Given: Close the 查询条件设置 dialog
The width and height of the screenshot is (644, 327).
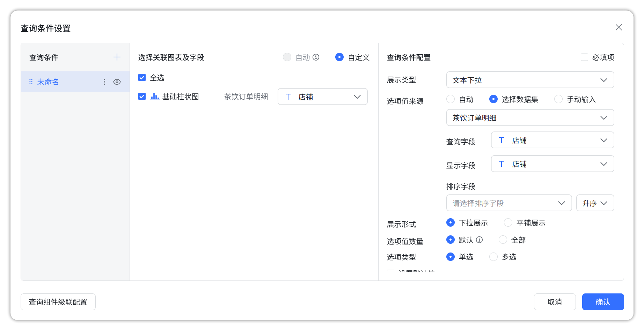Looking at the screenshot, I should pos(619,27).
